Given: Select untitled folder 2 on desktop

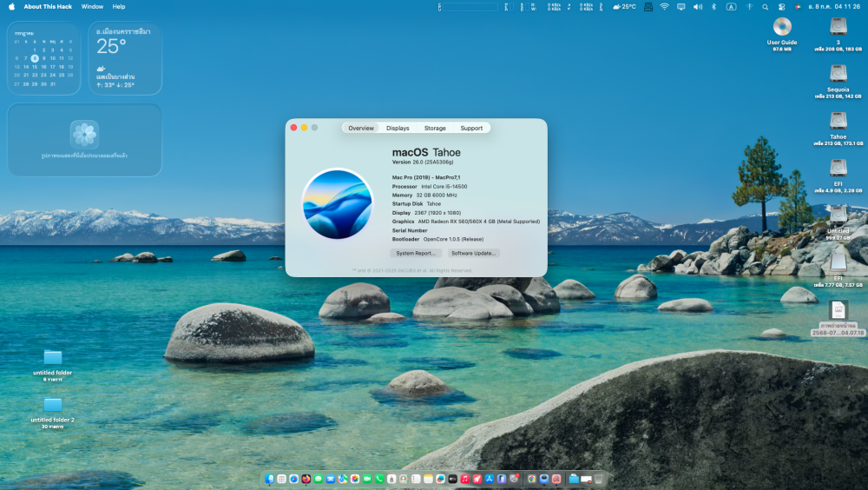Looking at the screenshot, I should [x=53, y=404].
